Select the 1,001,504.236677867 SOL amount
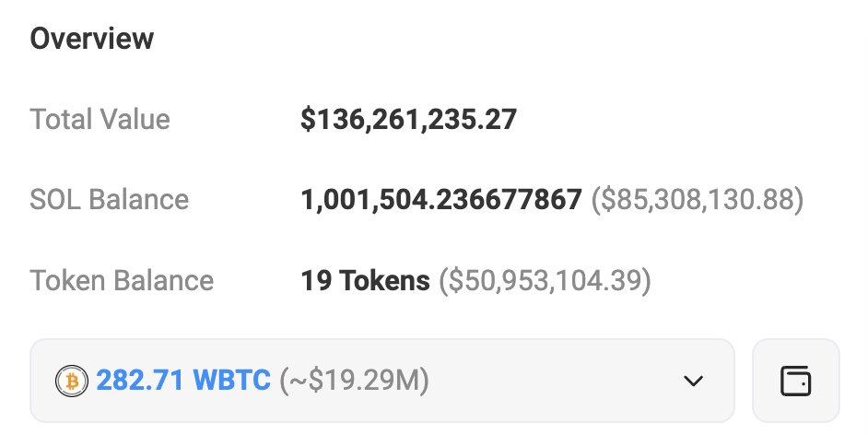 coord(440,200)
